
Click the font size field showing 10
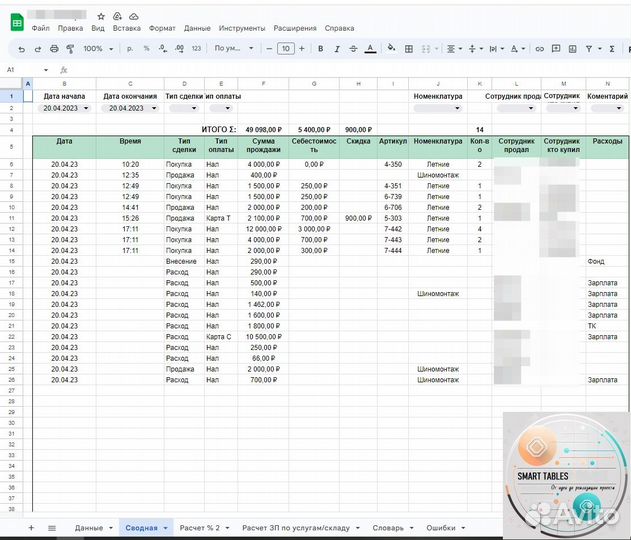pos(286,49)
